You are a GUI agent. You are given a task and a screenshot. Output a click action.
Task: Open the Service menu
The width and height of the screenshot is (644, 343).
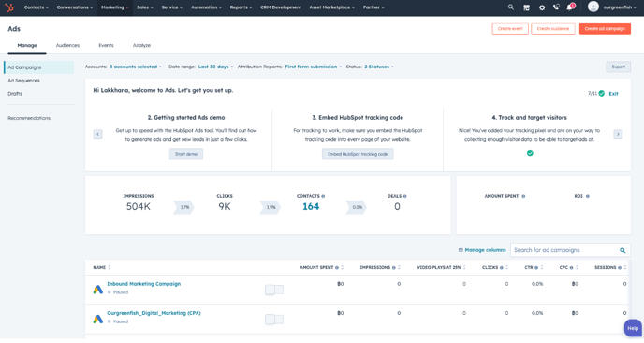171,7
